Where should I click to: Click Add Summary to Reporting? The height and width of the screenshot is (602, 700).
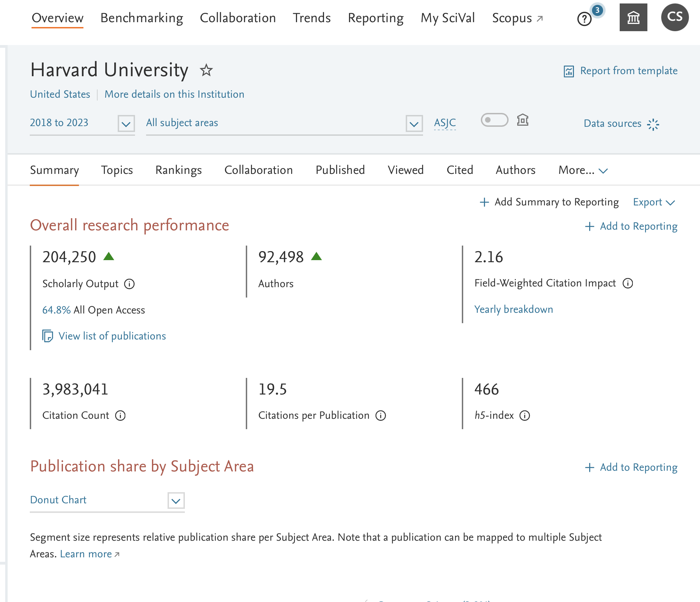pyautogui.click(x=557, y=202)
